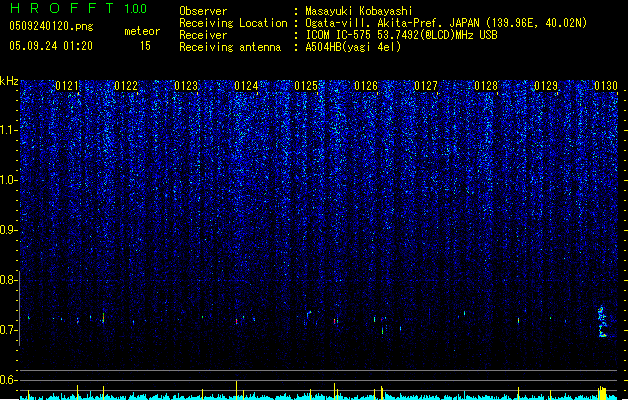Image resolution: width=629 pixels, height=400 pixels.
Task: Click the 0130 time marker
Action: 606,86
